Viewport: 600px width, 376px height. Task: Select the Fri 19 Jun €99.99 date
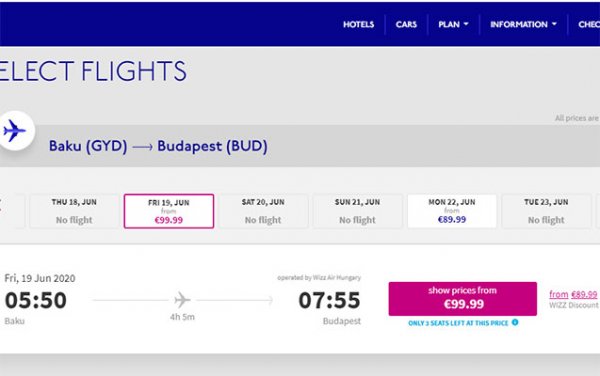click(169, 211)
